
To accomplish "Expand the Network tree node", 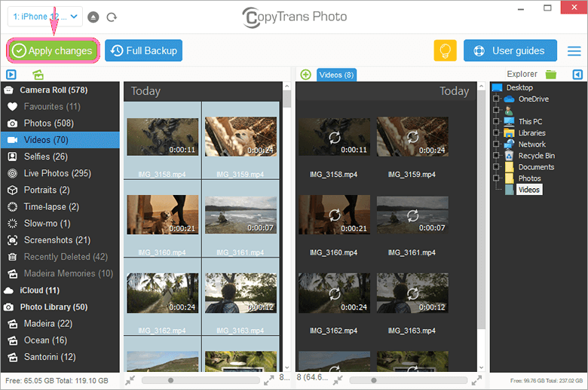I will (x=496, y=144).
